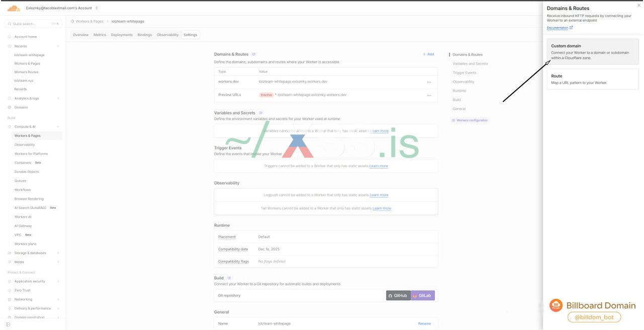Click the Analytics & logs icon

10,98
